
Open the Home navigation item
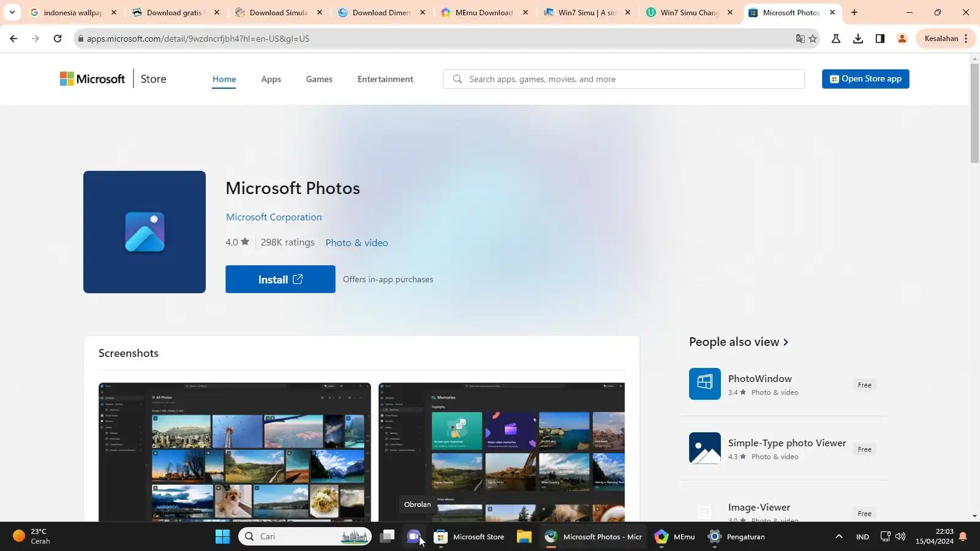(224, 79)
